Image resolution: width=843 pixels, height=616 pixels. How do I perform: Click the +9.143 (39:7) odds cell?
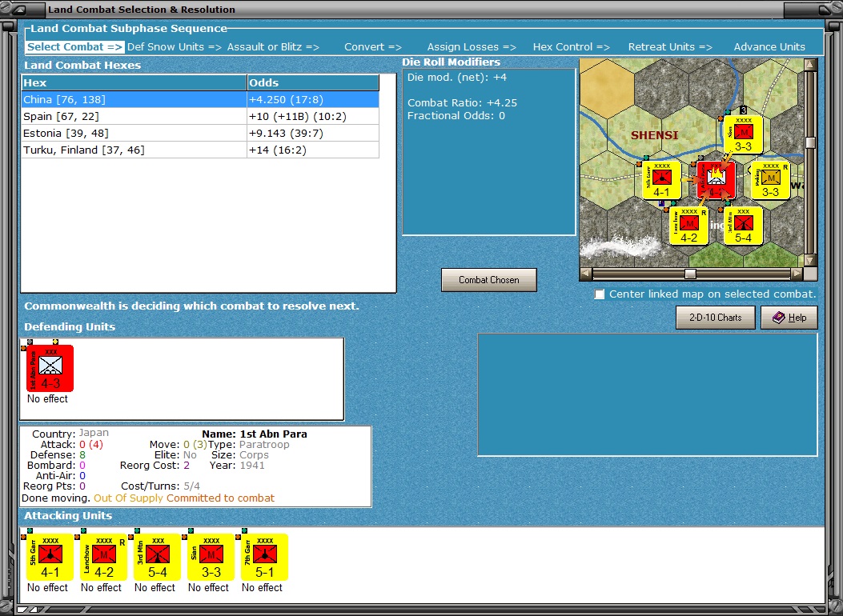[313, 133]
